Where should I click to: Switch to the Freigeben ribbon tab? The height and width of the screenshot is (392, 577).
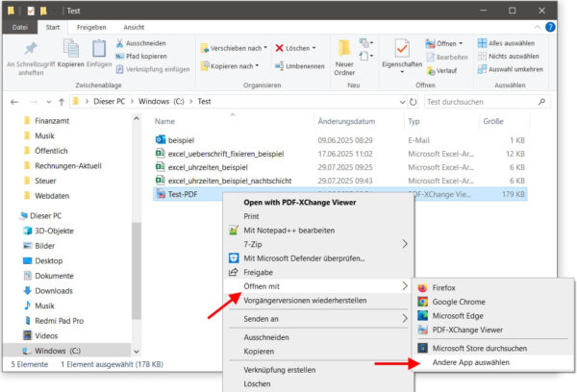pos(91,27)
